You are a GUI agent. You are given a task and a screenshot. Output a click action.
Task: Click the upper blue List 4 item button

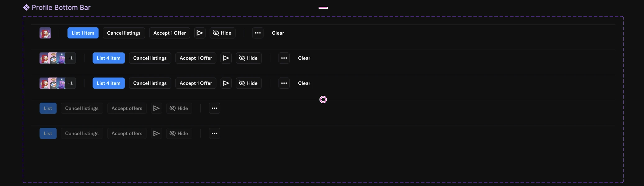(x=109, y=58)
